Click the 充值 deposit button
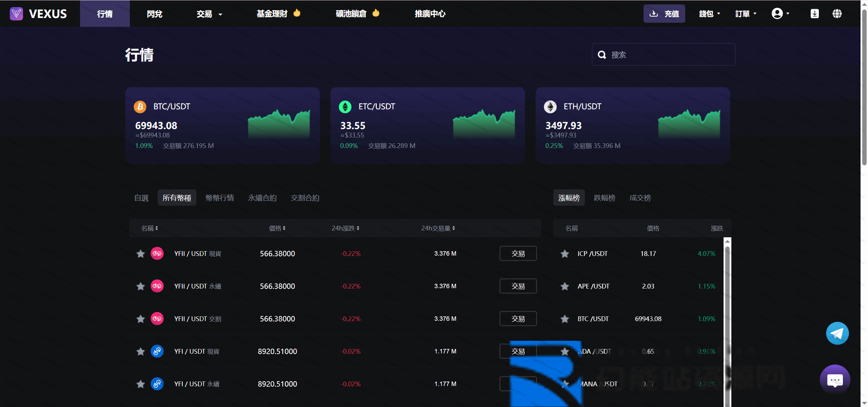The height and width of the screenshot is (407, 868). [x=664, y=14]
